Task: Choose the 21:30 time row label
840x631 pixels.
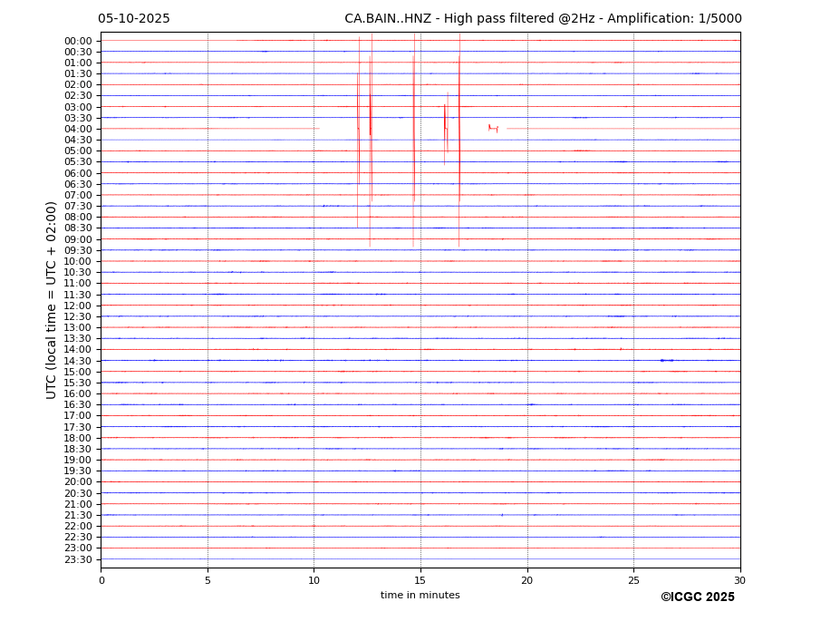Action: tap(78, 515)
